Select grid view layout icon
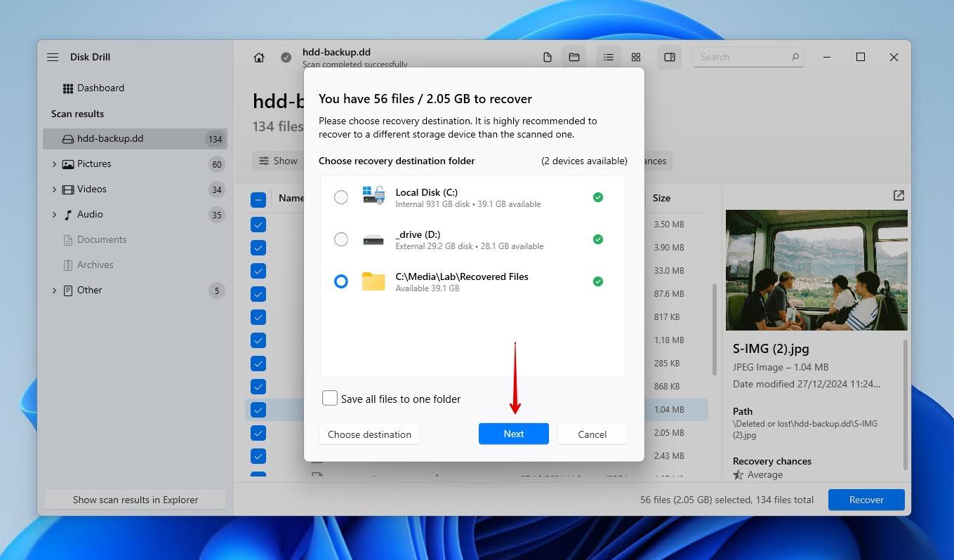Screen dimensions: 954x560 tap(636, 58)
